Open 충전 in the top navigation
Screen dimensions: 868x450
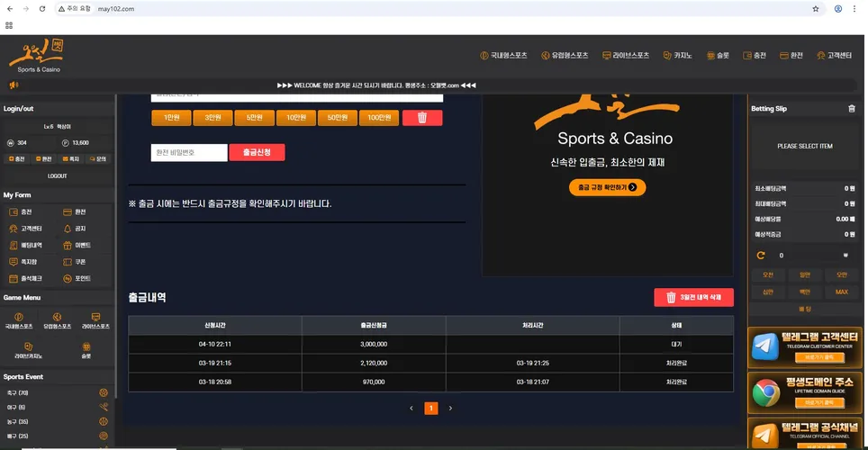click(x=755, y=56)
